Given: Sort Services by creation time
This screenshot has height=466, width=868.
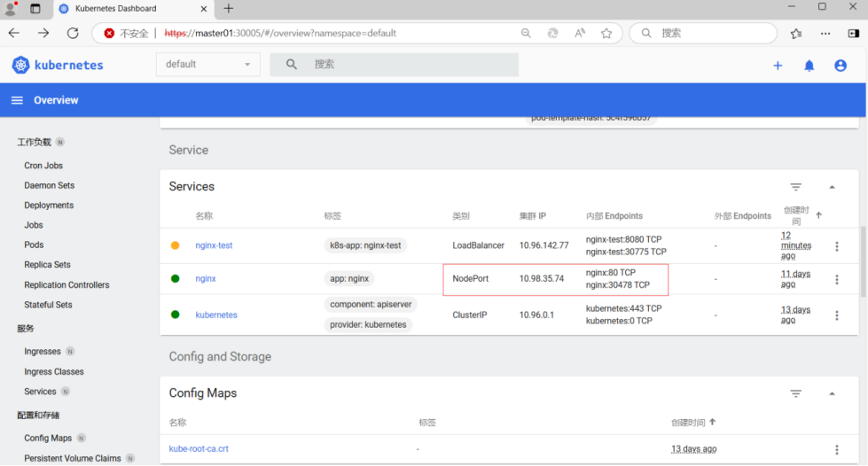Looking at the screenshot, I should (802, 215).
